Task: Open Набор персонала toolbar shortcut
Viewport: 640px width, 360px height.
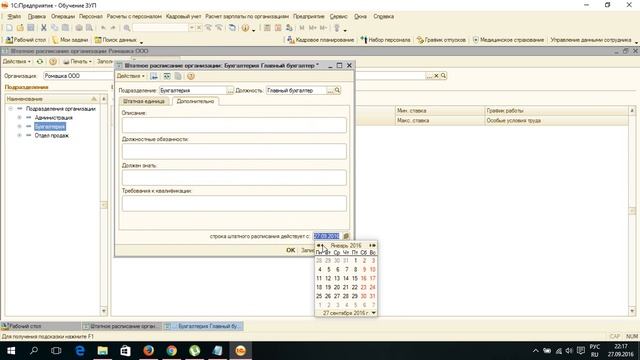Action: pyautogui.click(x=385, y=40)
